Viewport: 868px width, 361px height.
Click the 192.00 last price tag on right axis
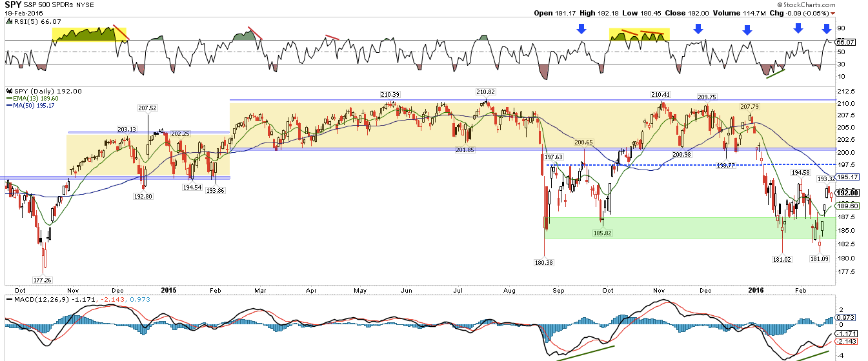pyautogui.click(x=845, y=193)
